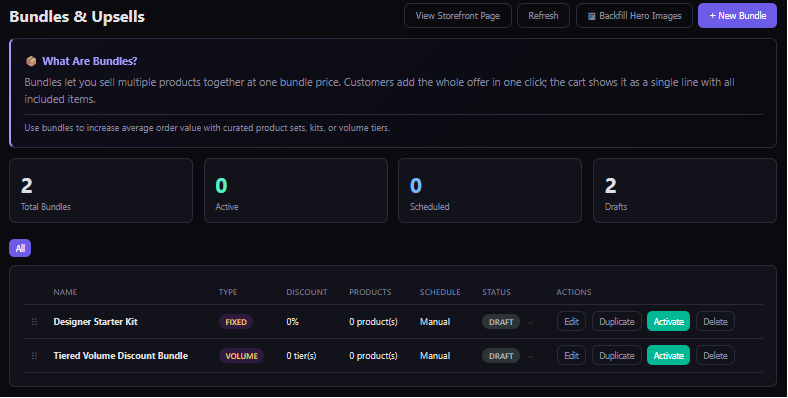Duplicate the Tiered Volume Discount Bundle

[x=617, y=356]
